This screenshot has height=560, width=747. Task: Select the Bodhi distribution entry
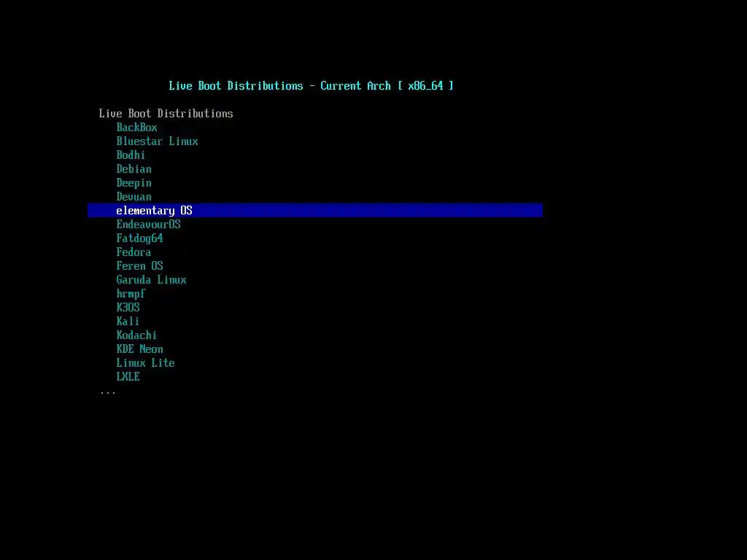coord(131,155)
